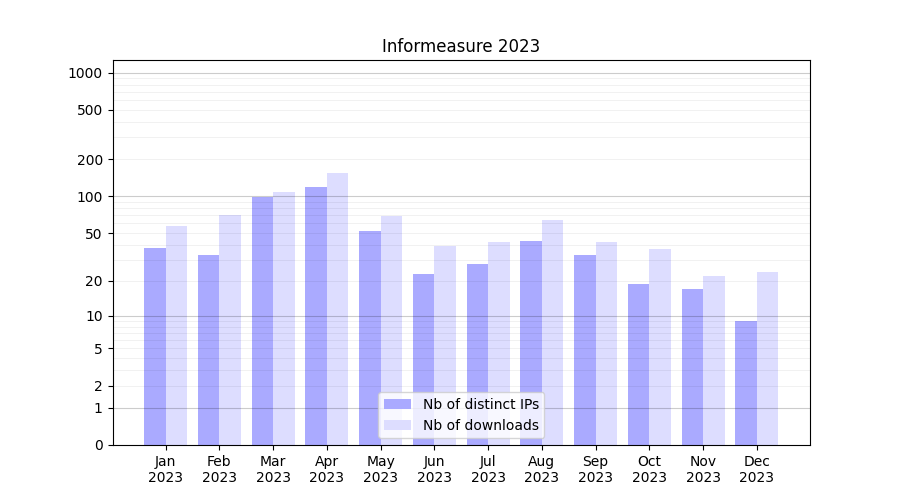Pick the March downloads bar
The width and height of the screenshot is (900, 500).
click(x=284, y=318)
